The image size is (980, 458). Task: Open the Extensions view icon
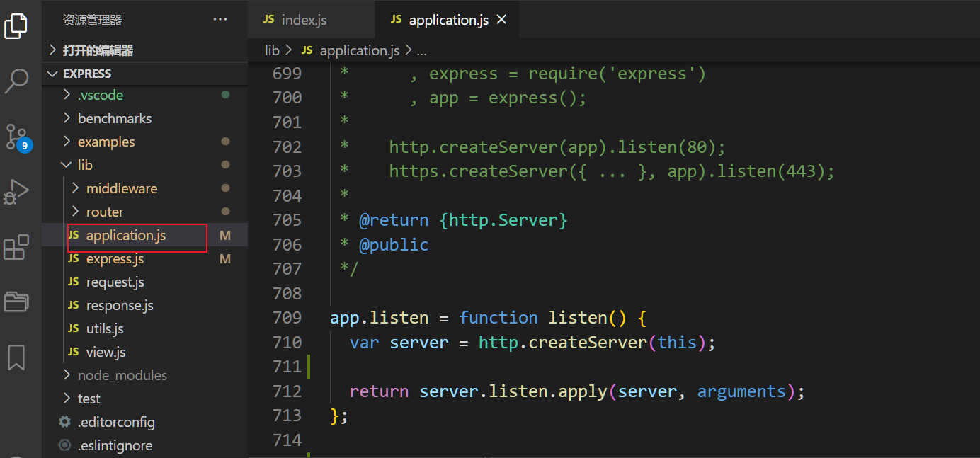click(16, 247)
